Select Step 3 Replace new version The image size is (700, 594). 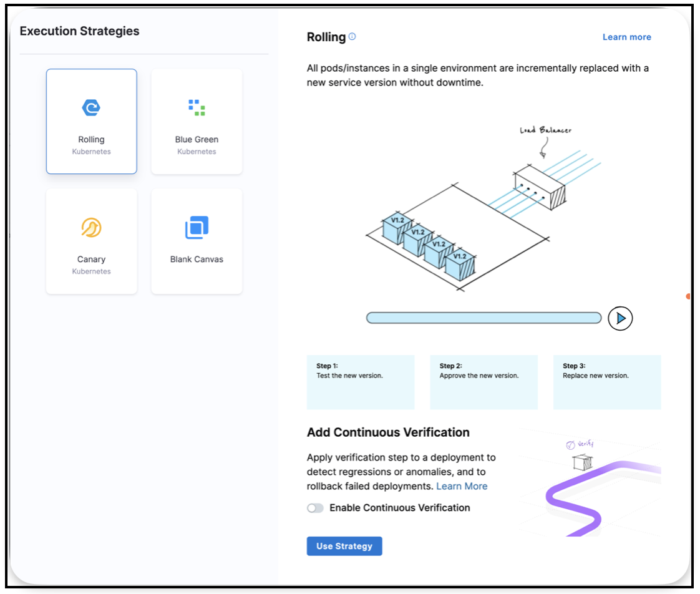click(606, 382)
